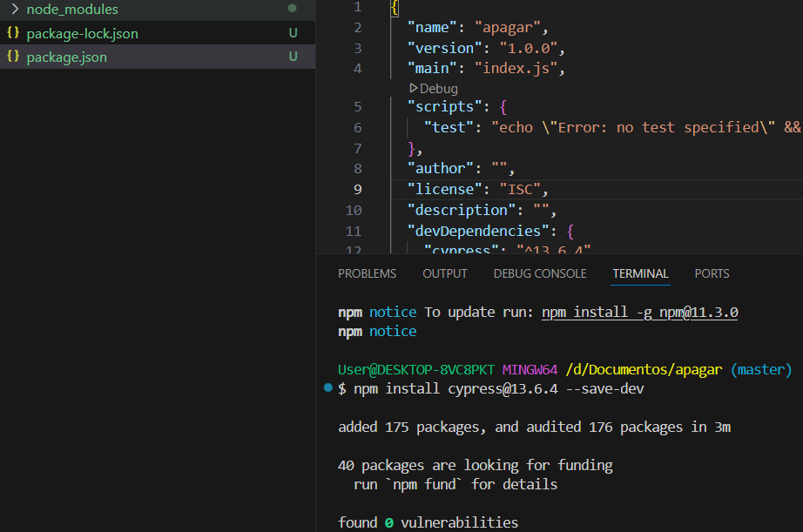Click JSON braces icon next to package.json
This screenshot has height=532, width=803.
13,57
